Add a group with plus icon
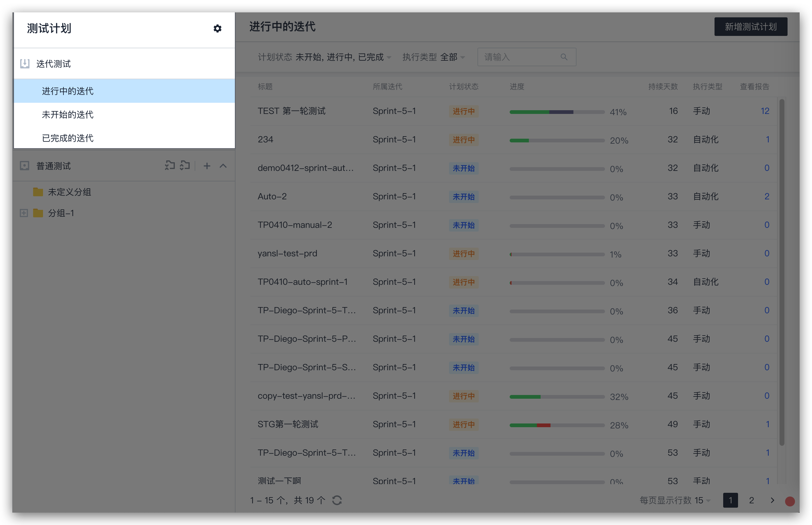This screenshot has height=525, width=812. [207, 166]
